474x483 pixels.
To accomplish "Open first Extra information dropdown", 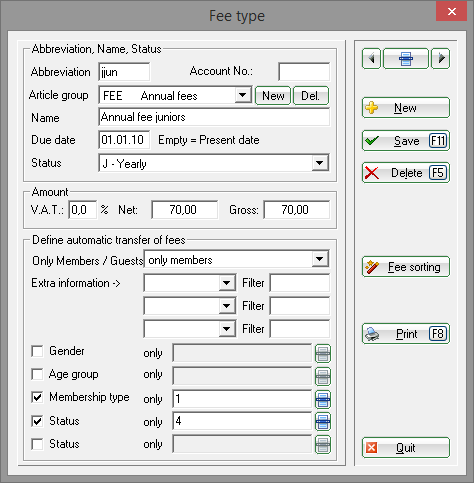I will pos(227,283).
